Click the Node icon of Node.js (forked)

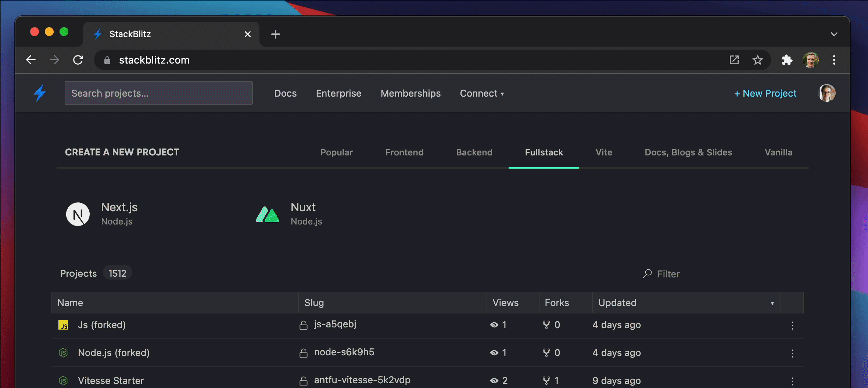(63, 353)
